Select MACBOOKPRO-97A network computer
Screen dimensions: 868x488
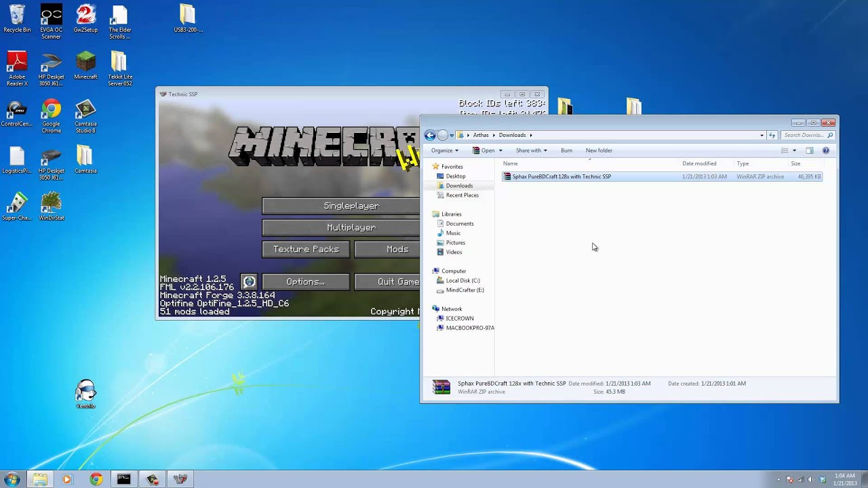coord(469,328)
